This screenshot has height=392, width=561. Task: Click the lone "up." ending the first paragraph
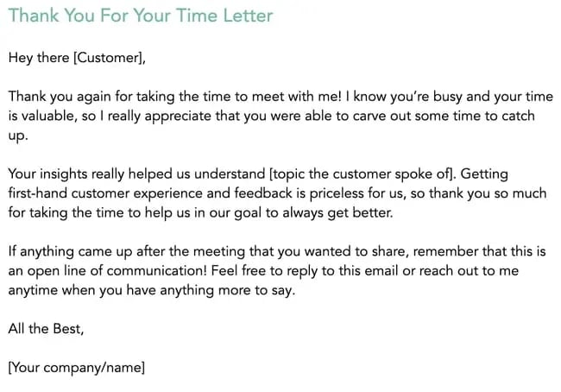(18, 135)
